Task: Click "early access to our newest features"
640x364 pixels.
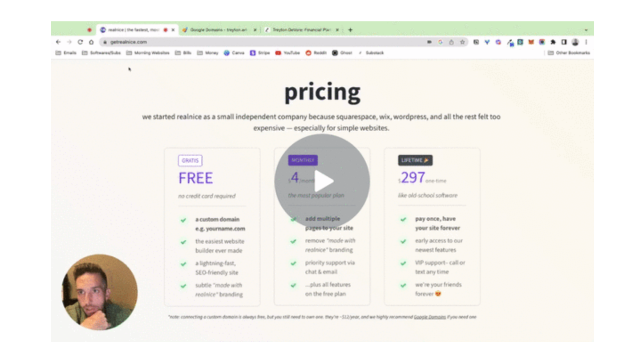Action: (x=439, y=245)
